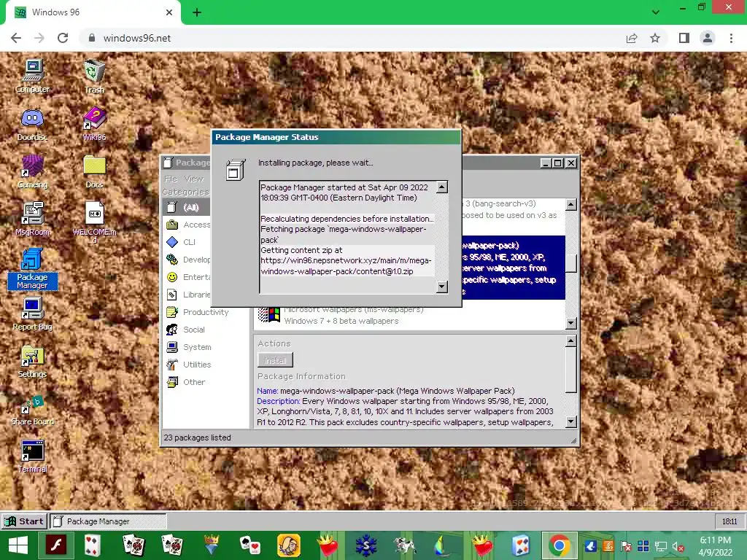Open the Gameing folder icon
Screen dimensions: 747x560
point(32,171)
